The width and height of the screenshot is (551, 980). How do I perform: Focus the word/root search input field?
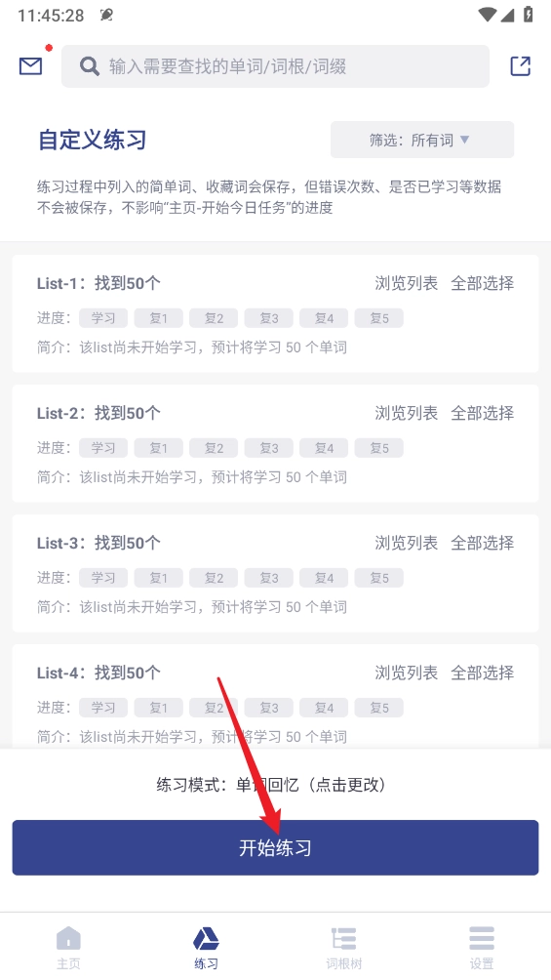coord(275,66)
